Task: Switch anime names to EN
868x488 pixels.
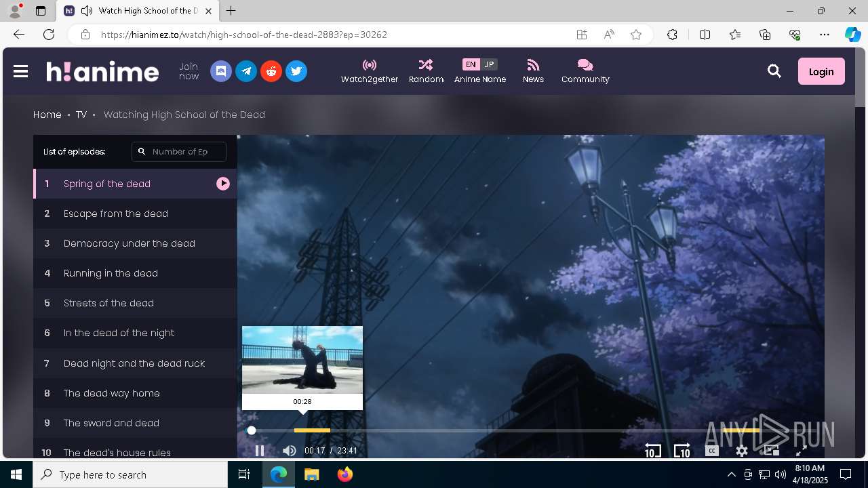Action: [x=471, y=64]
